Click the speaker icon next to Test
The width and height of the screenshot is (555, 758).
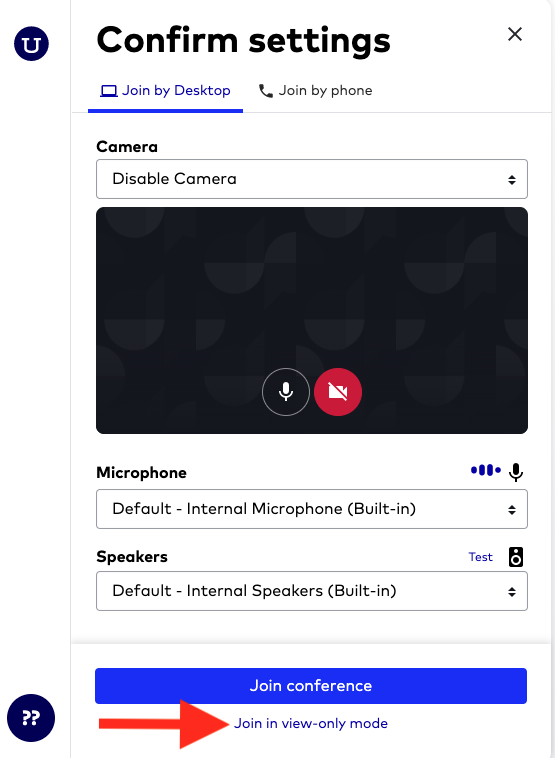516,557
